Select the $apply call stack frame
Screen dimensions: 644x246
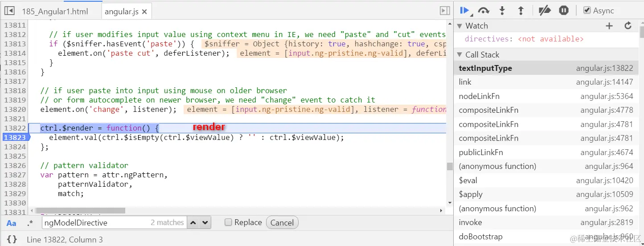click(546, 194)
